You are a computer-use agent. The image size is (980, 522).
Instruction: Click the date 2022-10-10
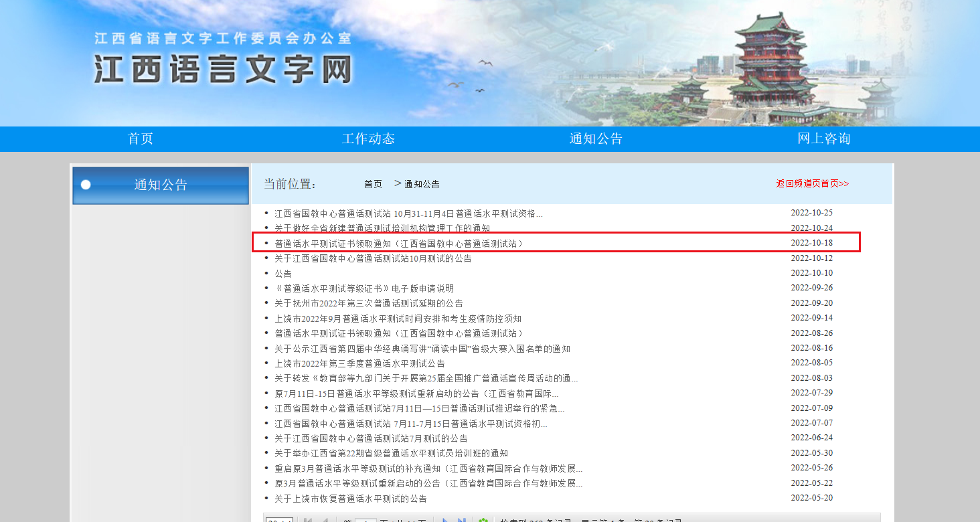coord(811,273)
